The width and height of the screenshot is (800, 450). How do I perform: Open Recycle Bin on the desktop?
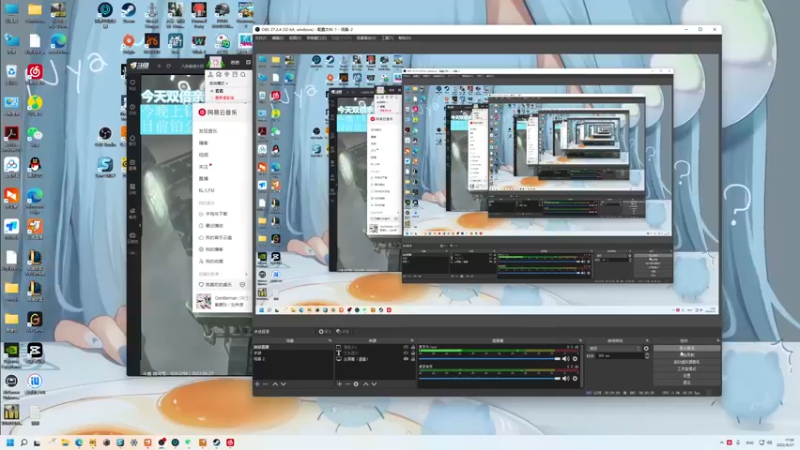pos(11,74)
